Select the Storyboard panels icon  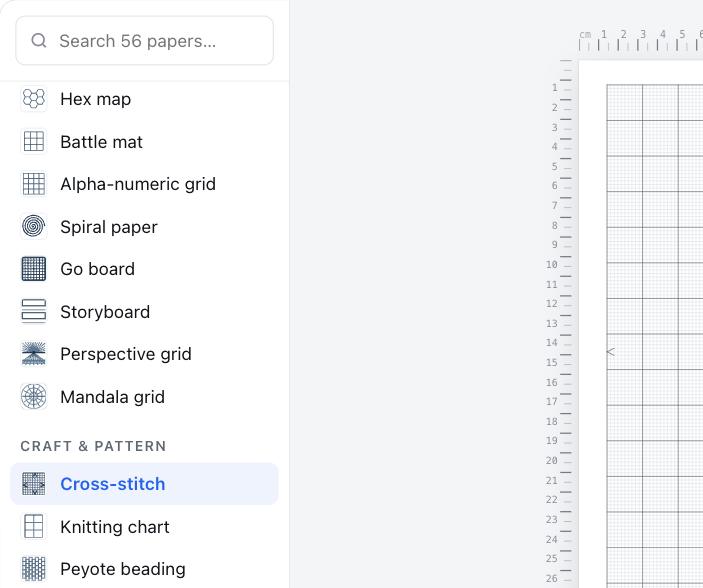[x=34, y=311]
